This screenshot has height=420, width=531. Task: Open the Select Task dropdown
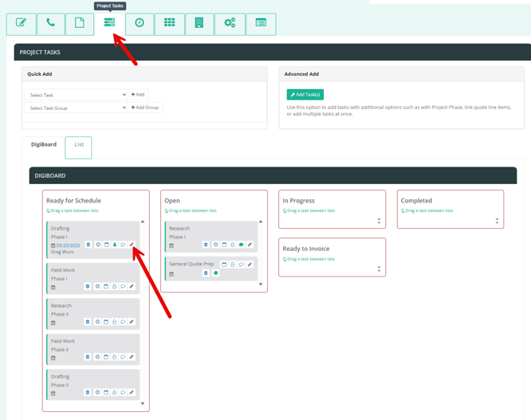[77, 95]
